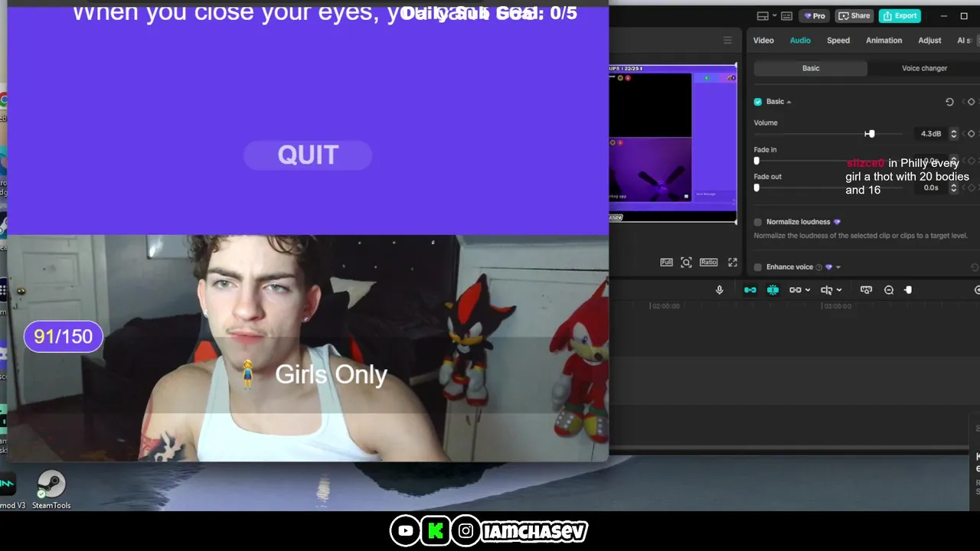Click the Girls Only label

(x=331, y=374)
